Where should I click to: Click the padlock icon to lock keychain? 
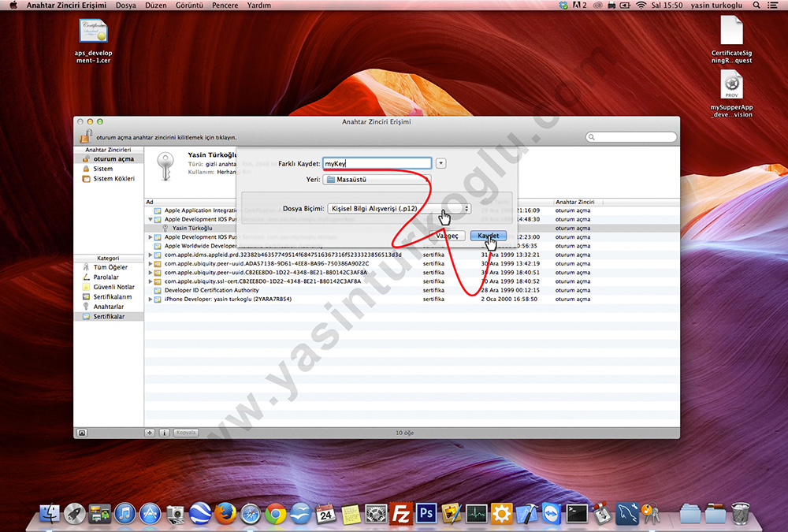coord(86,136)
